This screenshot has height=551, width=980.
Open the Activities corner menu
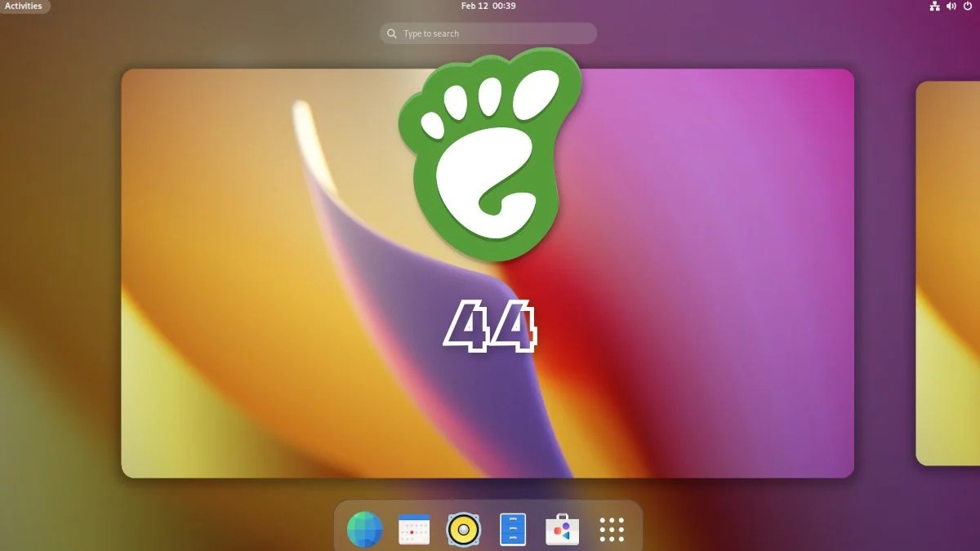point(22,6)
